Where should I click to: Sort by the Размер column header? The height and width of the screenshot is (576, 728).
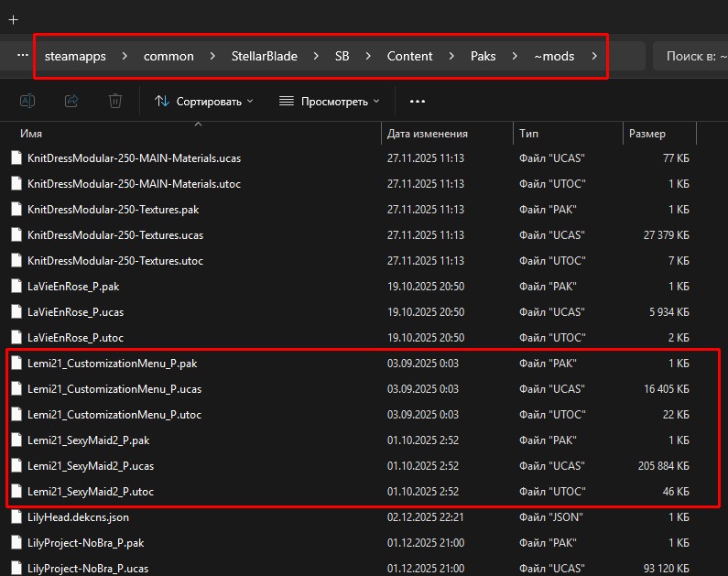pos(647,134)
